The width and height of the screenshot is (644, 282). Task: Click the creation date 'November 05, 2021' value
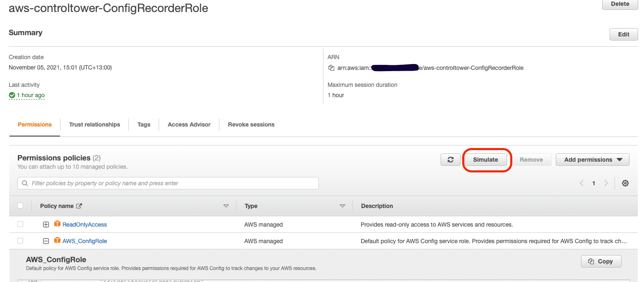pyautogui.click(x=60, y=67)
